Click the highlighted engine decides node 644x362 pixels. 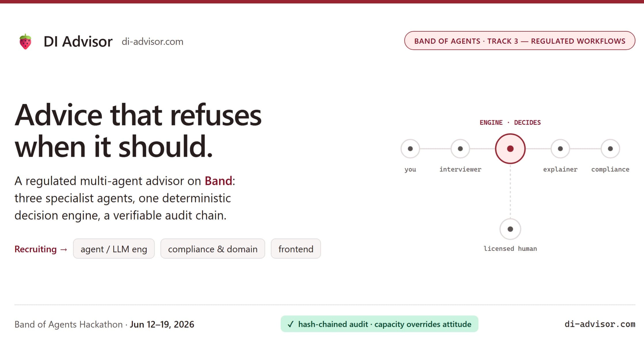[510, 149]
